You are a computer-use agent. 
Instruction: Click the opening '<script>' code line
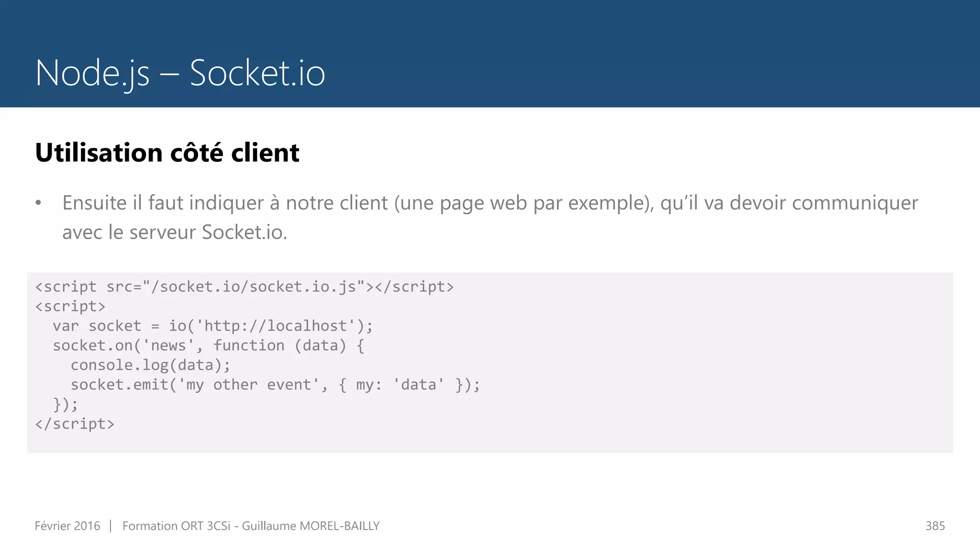point(70,306)
